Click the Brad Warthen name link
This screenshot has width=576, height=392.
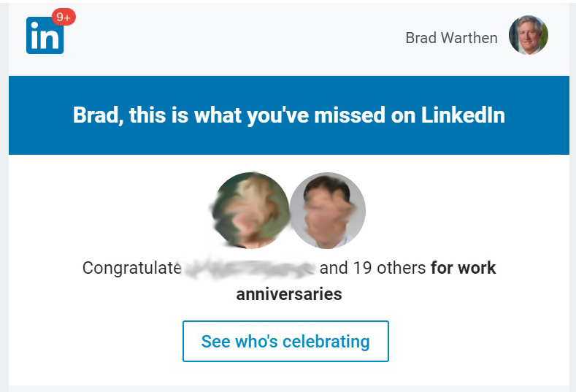point(451,38)
